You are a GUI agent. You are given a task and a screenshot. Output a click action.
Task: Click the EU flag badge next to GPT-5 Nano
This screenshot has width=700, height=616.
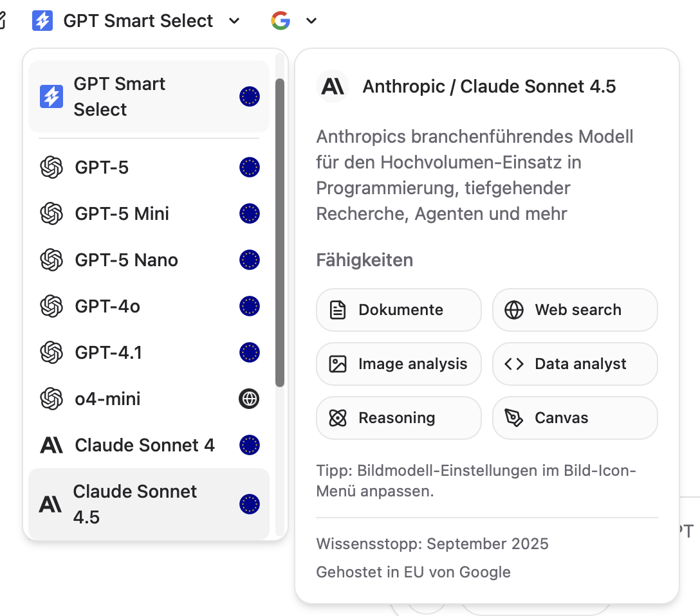coord(249,260)
